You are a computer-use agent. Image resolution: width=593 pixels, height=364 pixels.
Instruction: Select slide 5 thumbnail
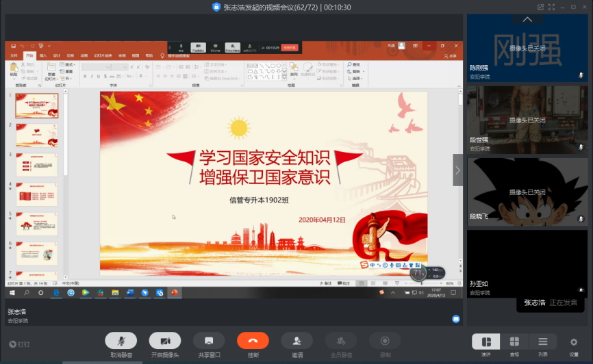tap(37, 224)
